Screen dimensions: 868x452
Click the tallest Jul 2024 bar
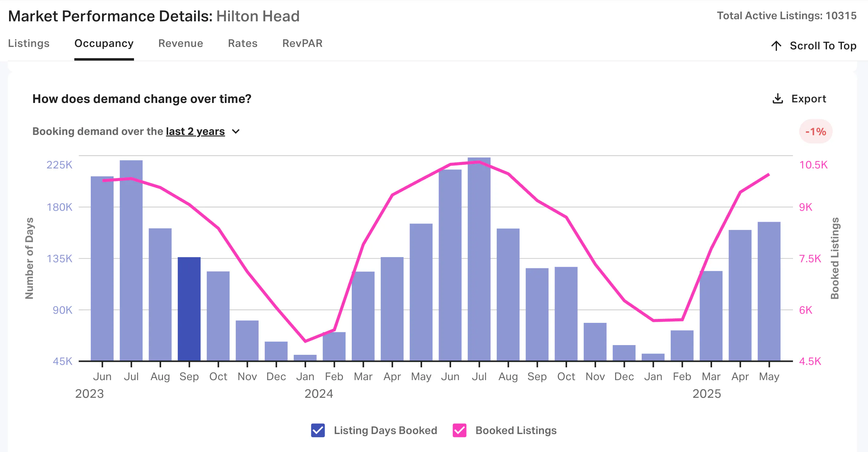[479, 259]
